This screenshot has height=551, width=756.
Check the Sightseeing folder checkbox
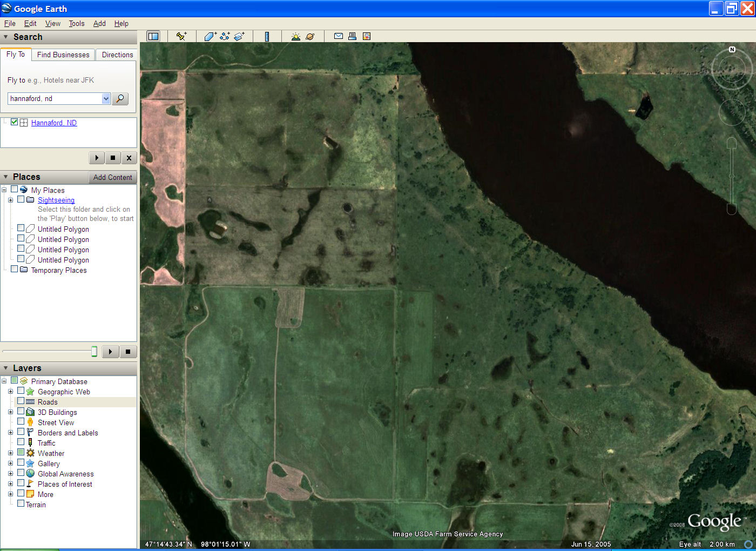[21, 199]
